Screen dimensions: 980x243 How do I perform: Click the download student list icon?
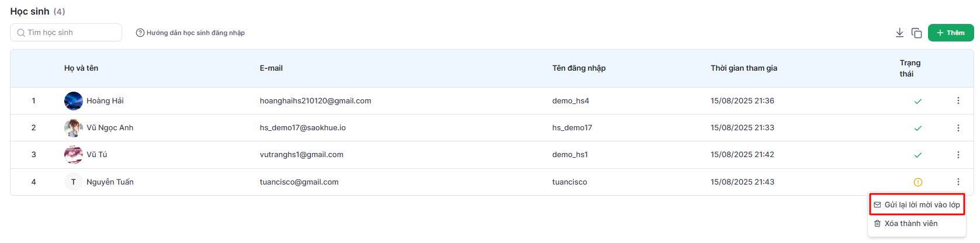click(x=899, y=33)
